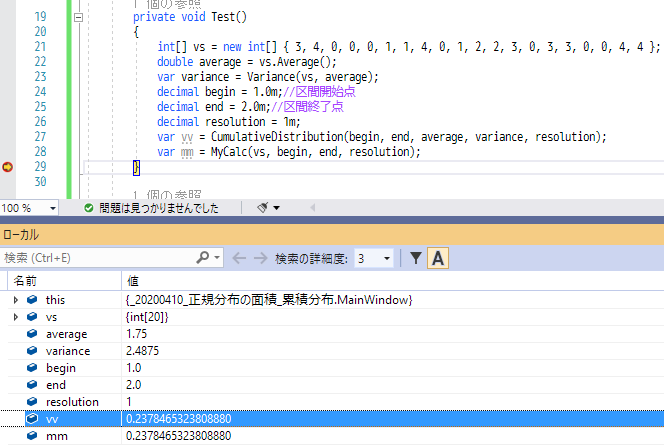The image size is (664, 448).
Task: Click the end value 2.0
Action: pyautogui.click(x=133, y=384)
